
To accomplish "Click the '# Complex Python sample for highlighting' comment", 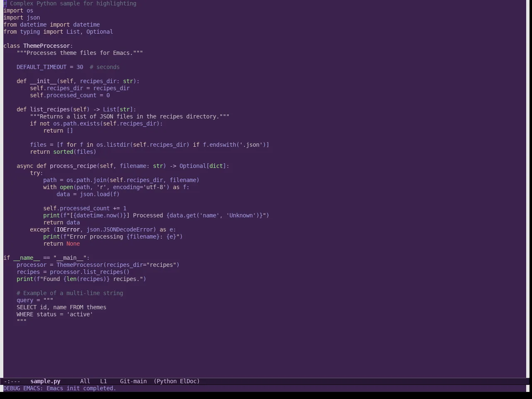I will point(70,3).
